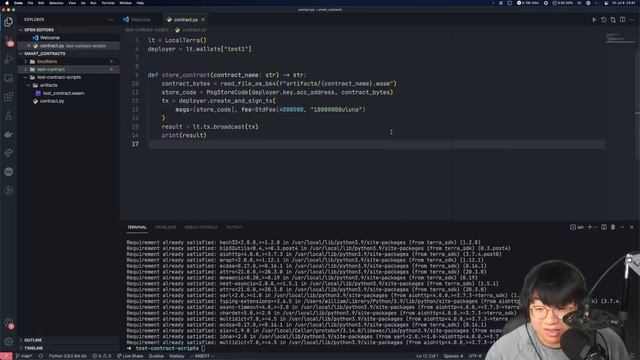
Task: Run Python file play button
Action: (594, 20)
